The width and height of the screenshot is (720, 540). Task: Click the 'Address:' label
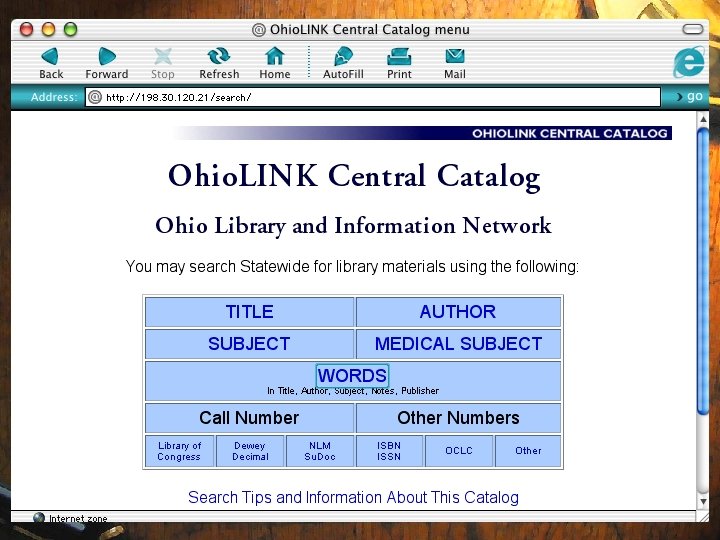[x=54, y=97]
